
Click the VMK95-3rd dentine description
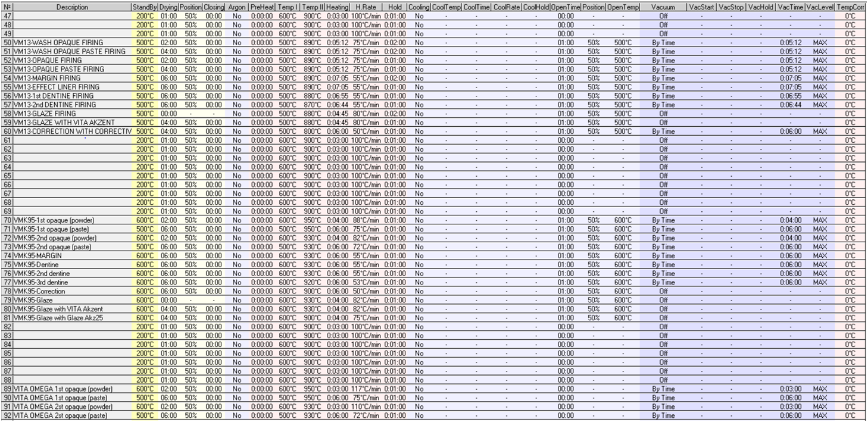40,282
